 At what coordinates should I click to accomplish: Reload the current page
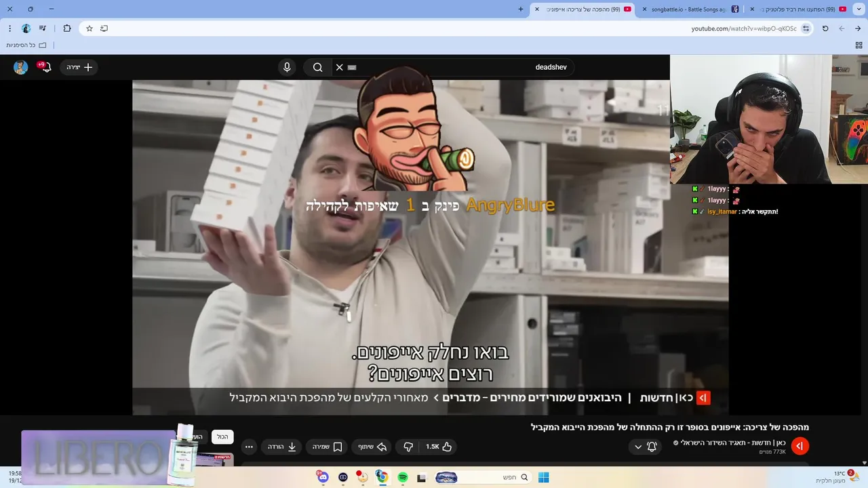click(x=825, y=28)
